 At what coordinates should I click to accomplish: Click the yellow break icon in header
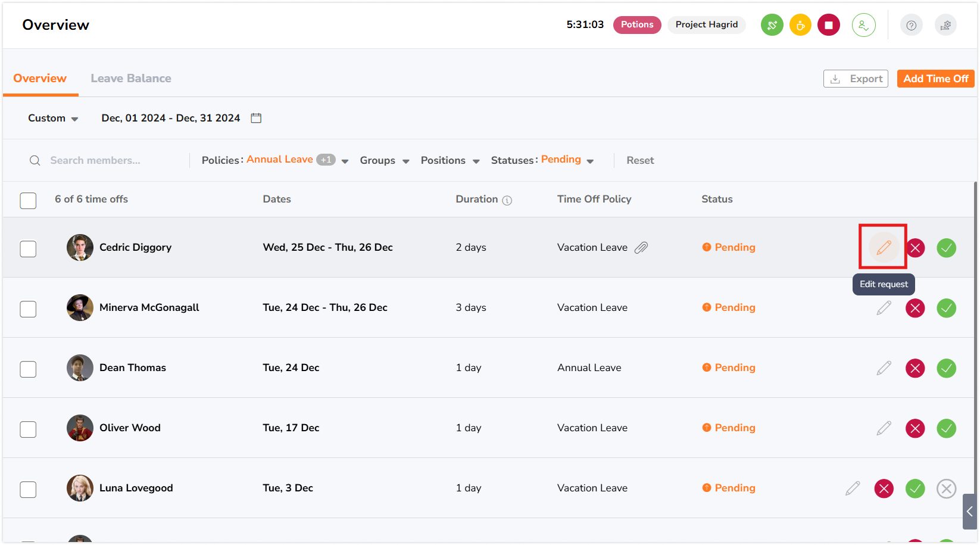point(800,25)
